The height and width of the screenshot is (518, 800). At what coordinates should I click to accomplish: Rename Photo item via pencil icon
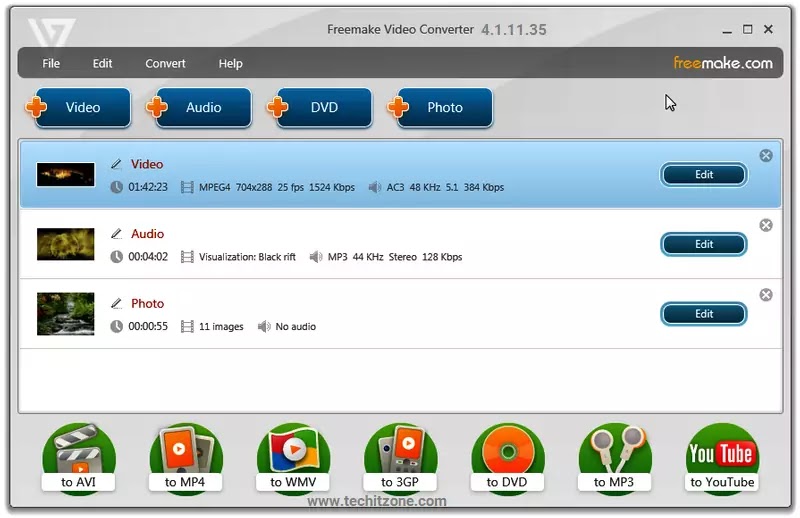pyautogui.click(x=116, y=303)
